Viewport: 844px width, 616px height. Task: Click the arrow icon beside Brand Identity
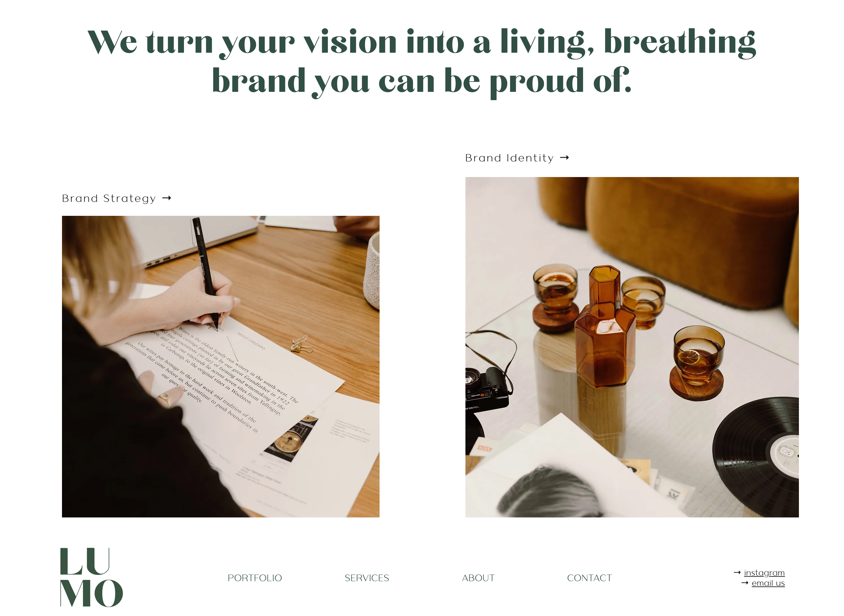point(565,158)
